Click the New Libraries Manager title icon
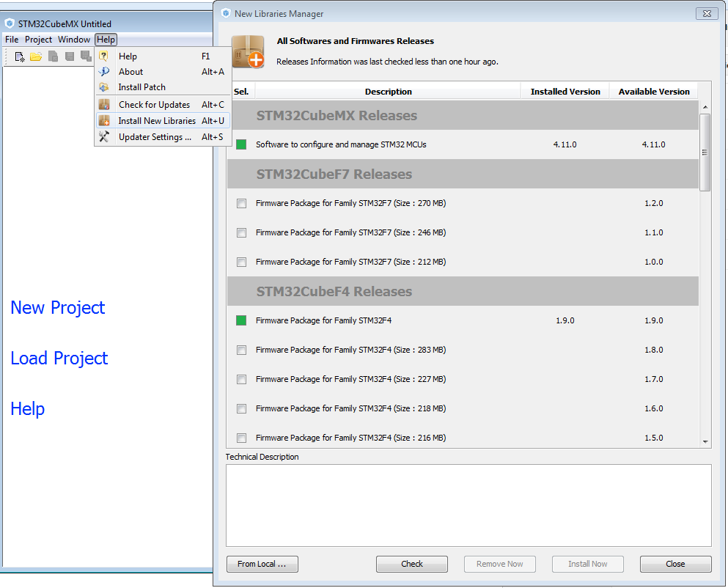Viewport: 728px width, 588px height. click(x=226, y=13)
